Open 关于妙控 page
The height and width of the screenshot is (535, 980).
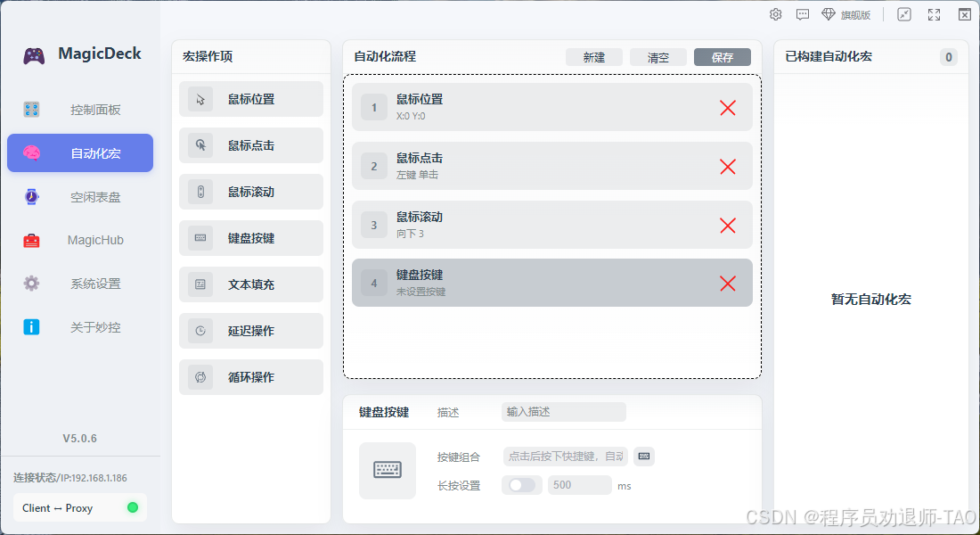[x=80, y=326]
